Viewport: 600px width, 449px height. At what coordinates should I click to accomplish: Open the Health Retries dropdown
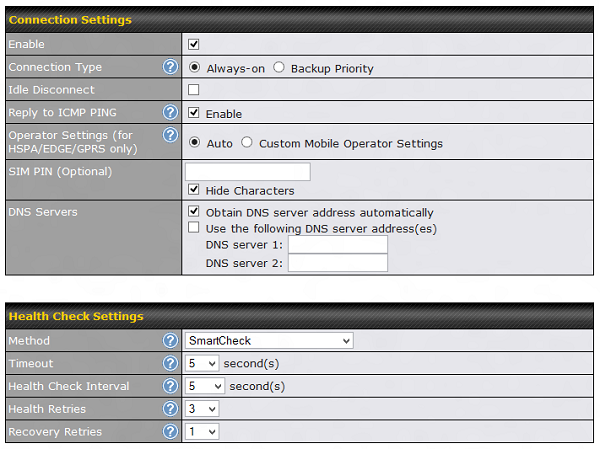[203, 409]
